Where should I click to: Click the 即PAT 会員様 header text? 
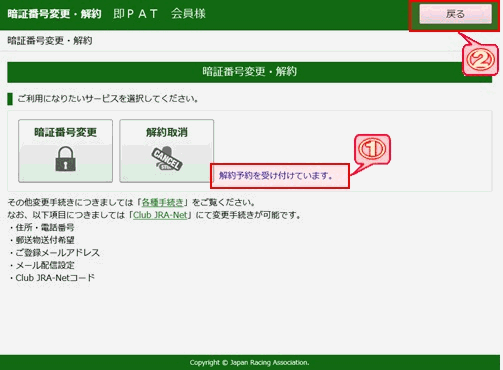pyautogui.click(x=159, y=14)
